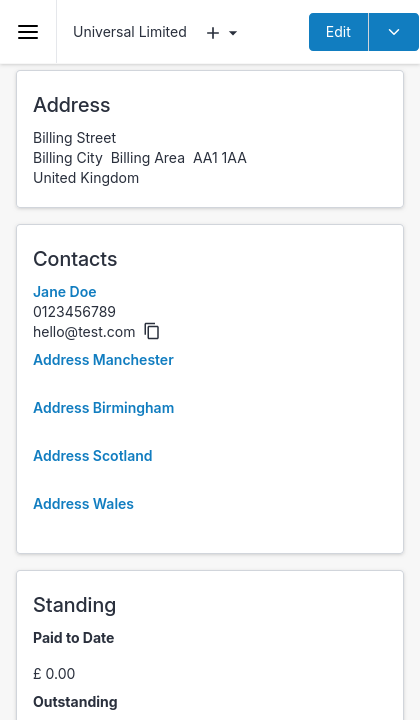Click the Standing section heading
Image resolution: width=420 pixels, height=720 pixels.
74,605
